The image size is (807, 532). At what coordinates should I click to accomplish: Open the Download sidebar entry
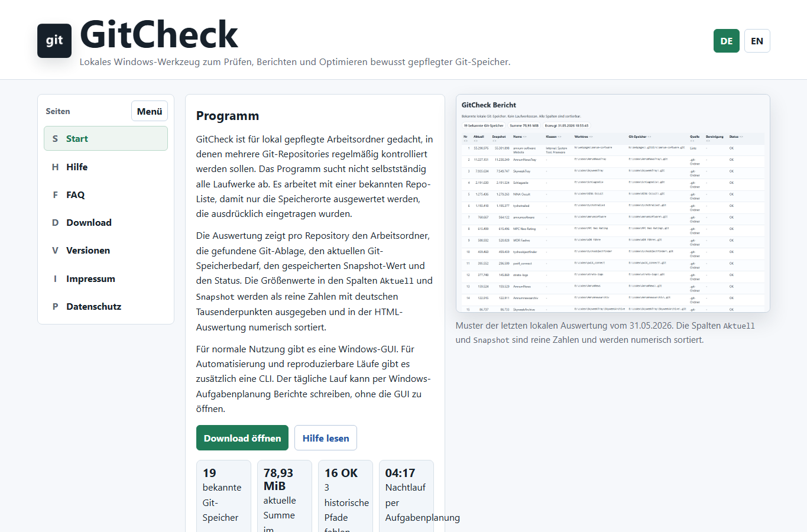point(106,222)
